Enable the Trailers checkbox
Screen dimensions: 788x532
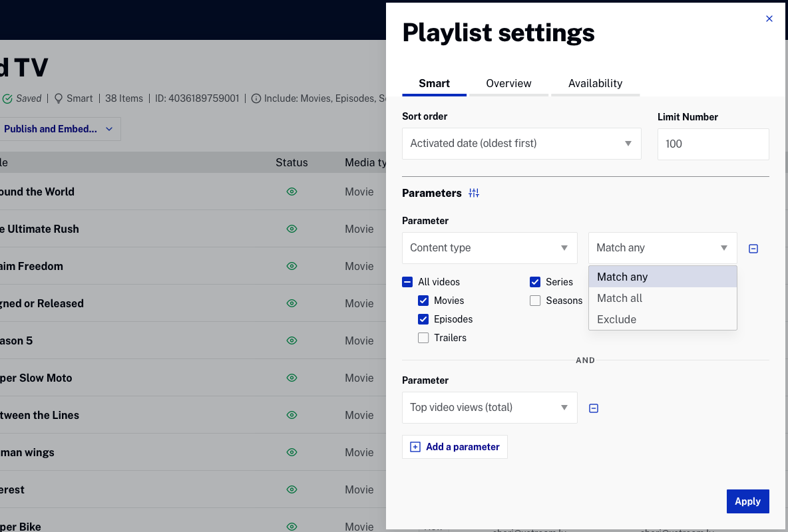(x=423, y=338)
